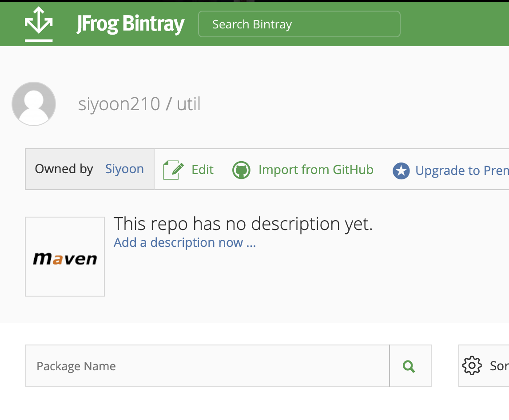Click Add a description now link
The image size is (509, 420).
(185, 242)
